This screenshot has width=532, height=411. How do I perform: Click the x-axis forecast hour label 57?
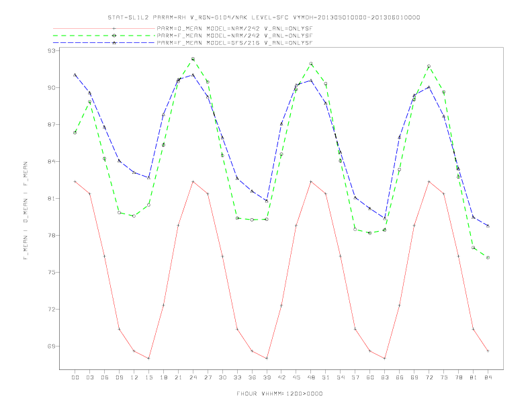(355, 377)
